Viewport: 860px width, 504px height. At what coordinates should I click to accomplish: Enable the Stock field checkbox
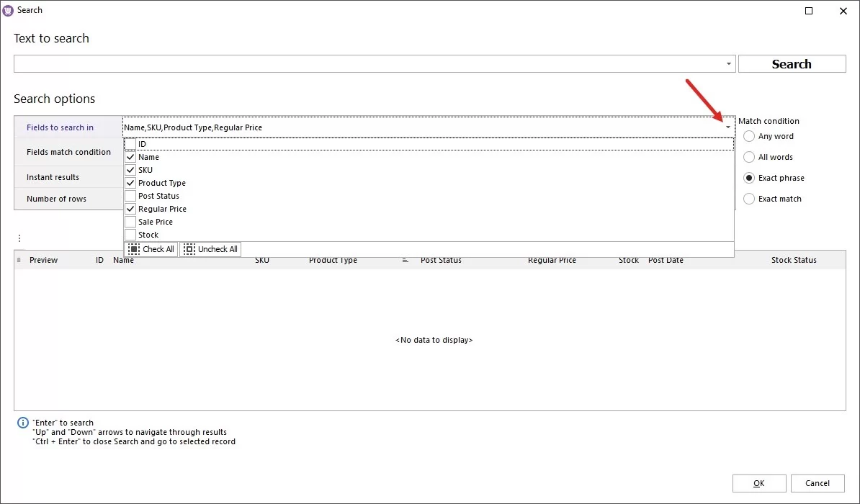(130, 234)
